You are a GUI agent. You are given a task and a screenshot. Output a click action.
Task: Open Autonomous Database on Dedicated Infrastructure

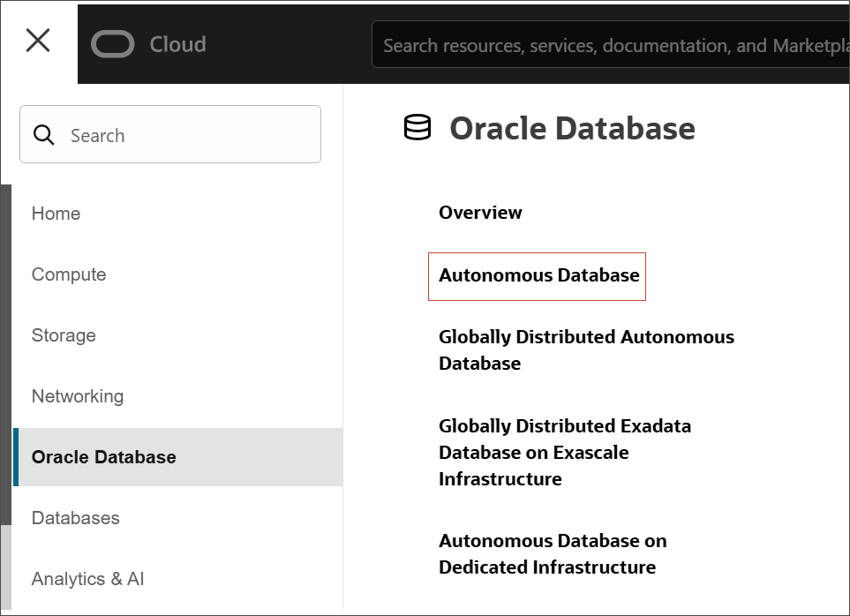point(553,553)
